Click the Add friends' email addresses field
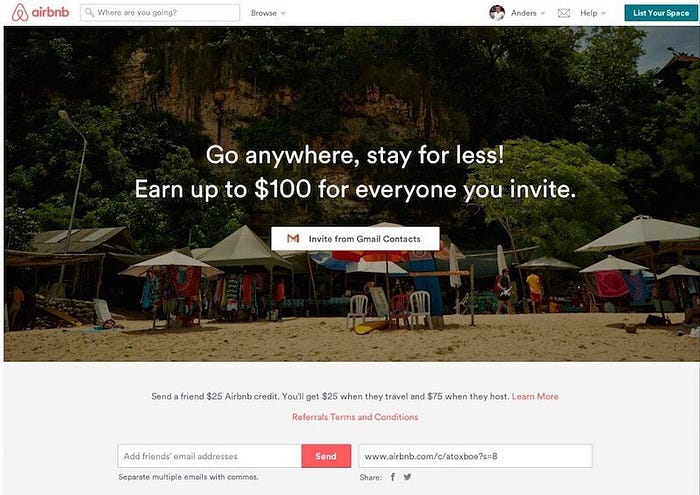The width and height of the screenshot is (700, 495). click(209, 456)
